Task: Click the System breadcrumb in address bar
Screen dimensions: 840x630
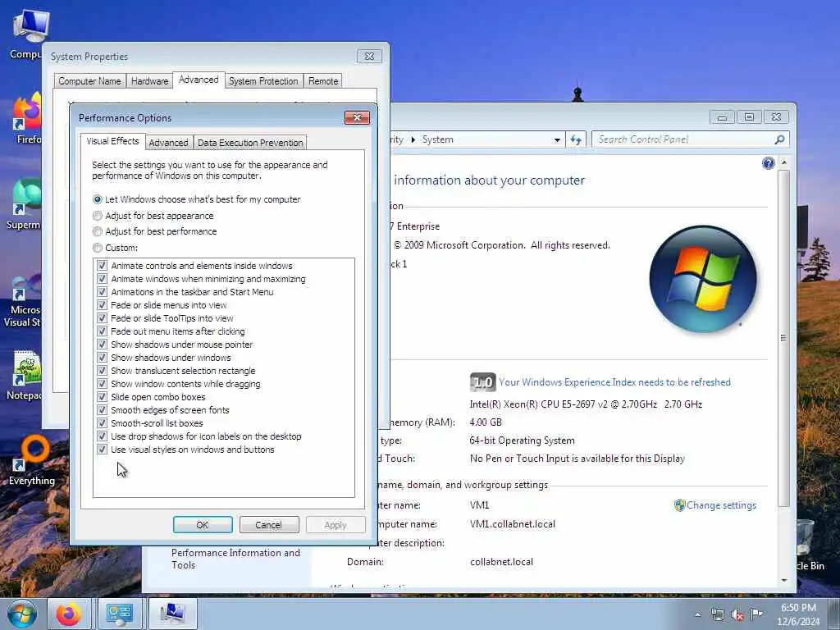Action: [438, 139]
